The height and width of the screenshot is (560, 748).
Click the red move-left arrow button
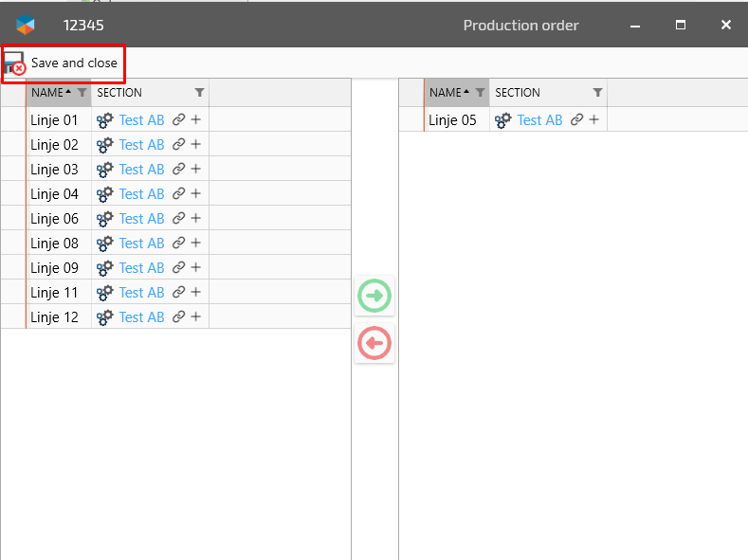[x=374, y=343]
